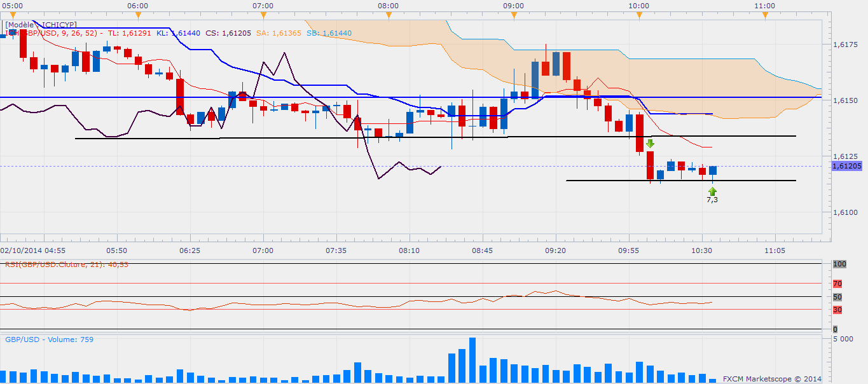The image size is (868, 384).
Task: Click the 10:30 time axis label
Action: (x=701, y=250)
